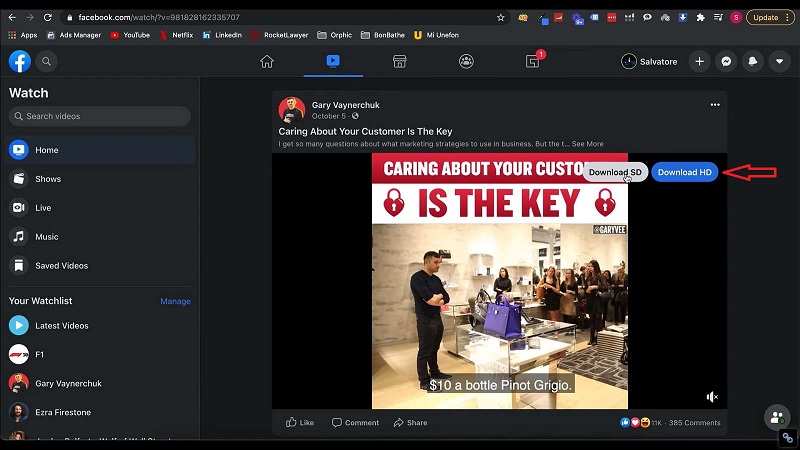Click the browser address bar URL

159,17
